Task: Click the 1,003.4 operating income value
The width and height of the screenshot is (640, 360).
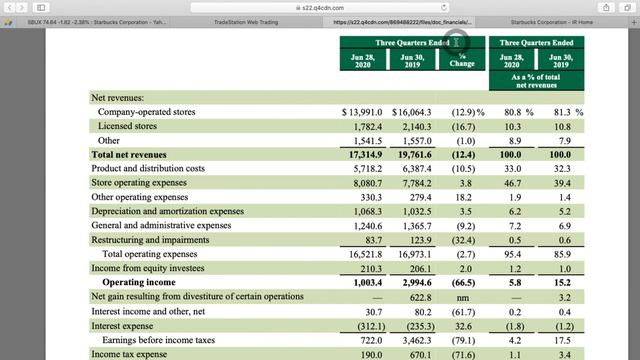Action: point(368,282)
